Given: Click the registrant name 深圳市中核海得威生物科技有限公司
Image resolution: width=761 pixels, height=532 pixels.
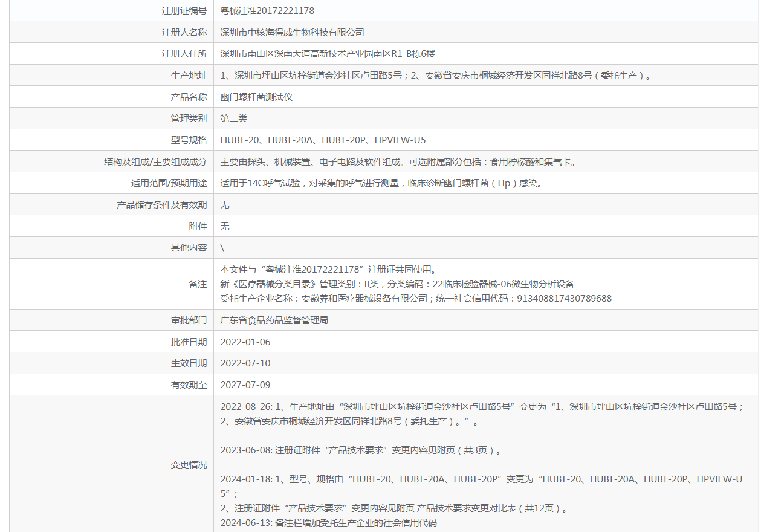Looking at the screenshot, I should 292,33.
